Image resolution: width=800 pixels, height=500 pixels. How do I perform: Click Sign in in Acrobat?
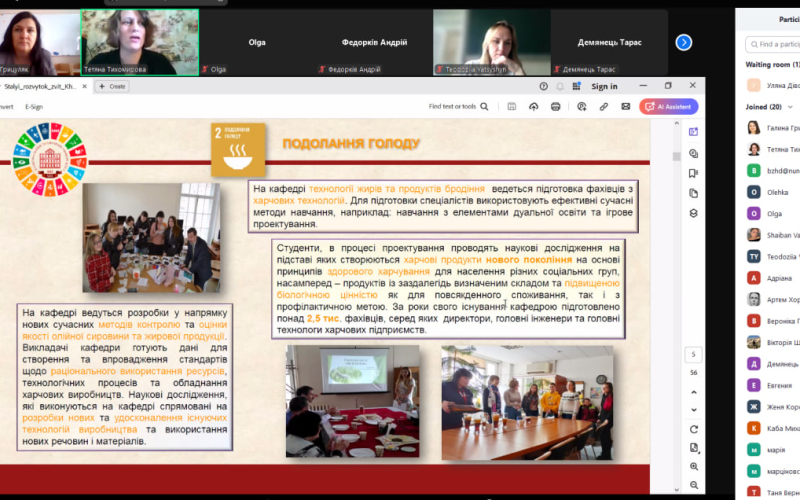pyautogui.click(x=604, y=86)
